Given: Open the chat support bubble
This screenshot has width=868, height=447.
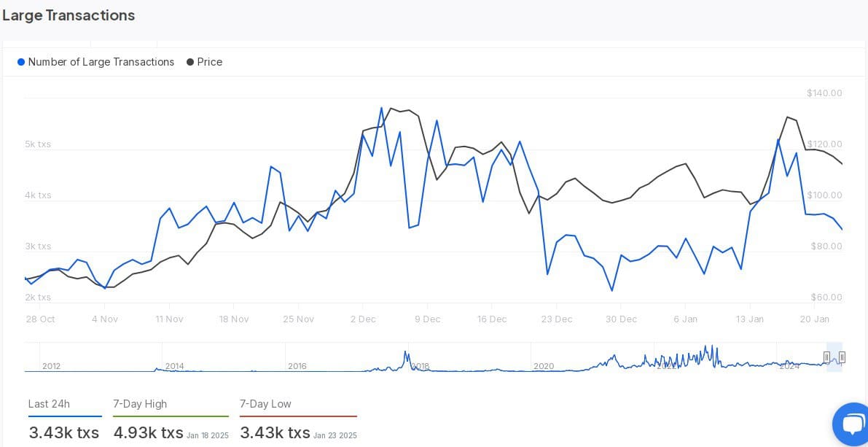Looking at the screenshot, I should pyautogui.click(x=851, y=424).
